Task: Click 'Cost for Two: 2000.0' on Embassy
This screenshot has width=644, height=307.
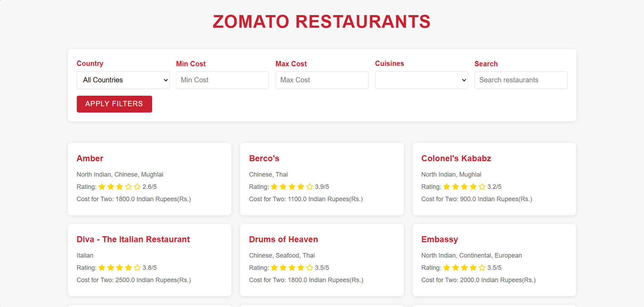Action: tap(479, 280)
